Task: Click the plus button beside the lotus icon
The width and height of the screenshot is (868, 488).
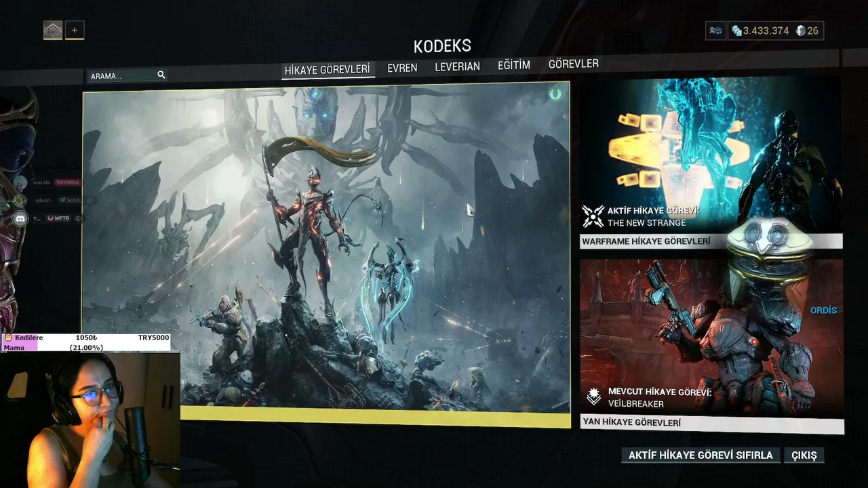Action: click(x=75, y=30)
